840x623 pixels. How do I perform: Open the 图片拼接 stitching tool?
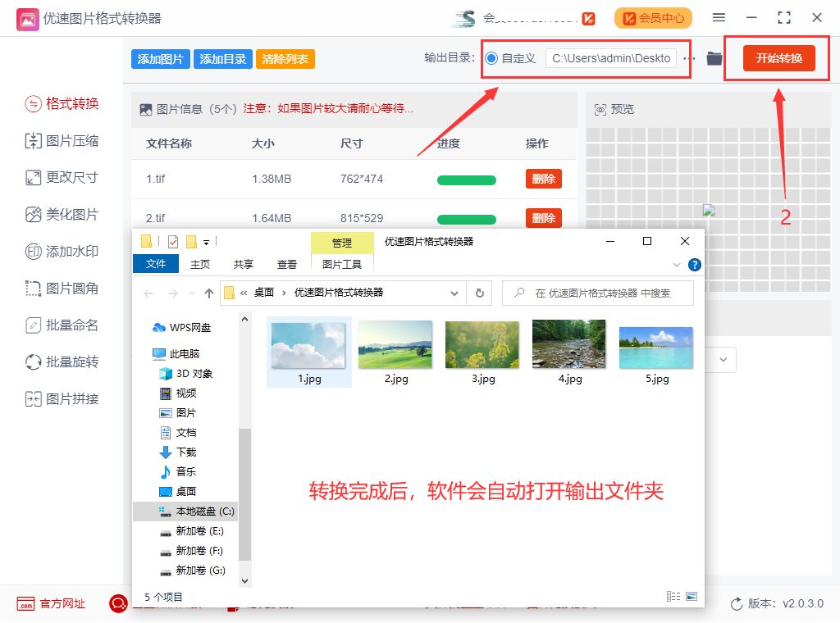click(62, 398)
